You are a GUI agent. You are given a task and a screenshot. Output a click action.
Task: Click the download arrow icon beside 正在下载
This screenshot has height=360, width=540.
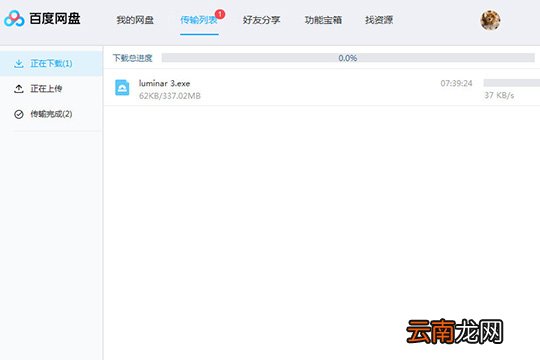click(19, 63)
